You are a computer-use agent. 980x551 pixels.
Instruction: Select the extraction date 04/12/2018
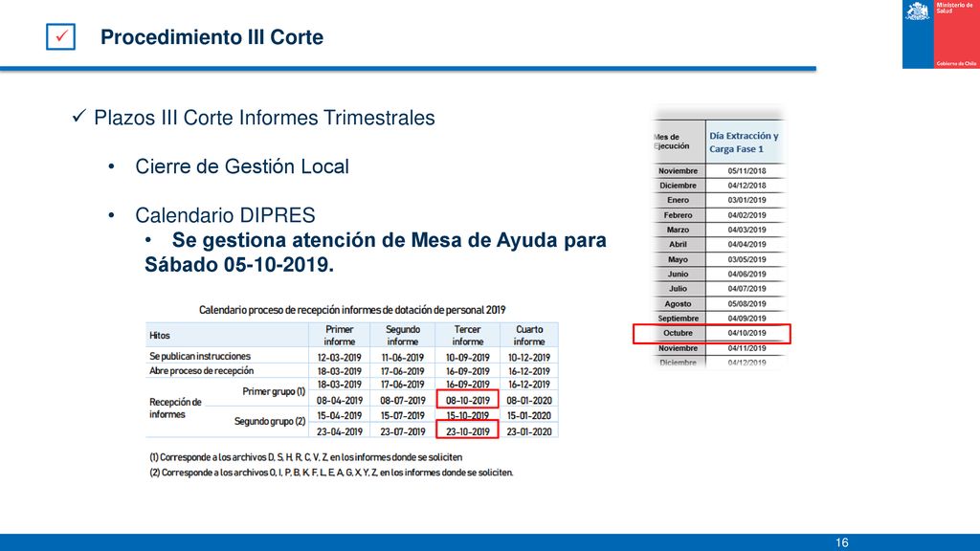746,186
